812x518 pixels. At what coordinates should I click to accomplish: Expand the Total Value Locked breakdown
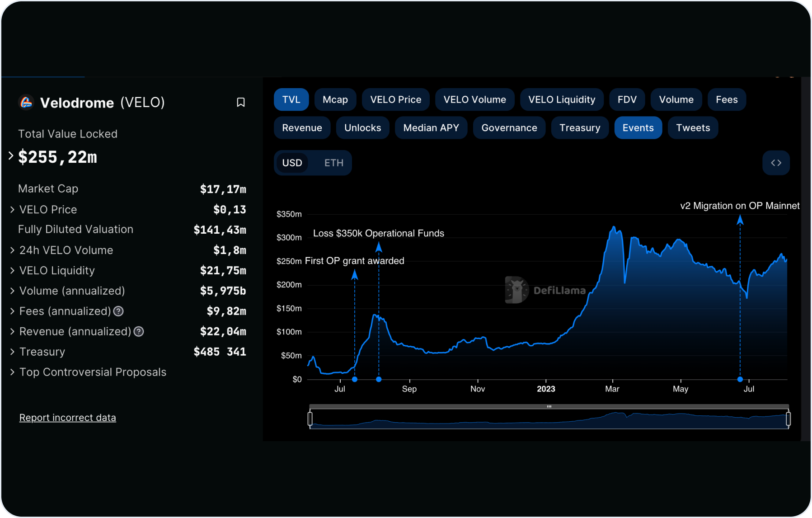click(x=11, y=156)
